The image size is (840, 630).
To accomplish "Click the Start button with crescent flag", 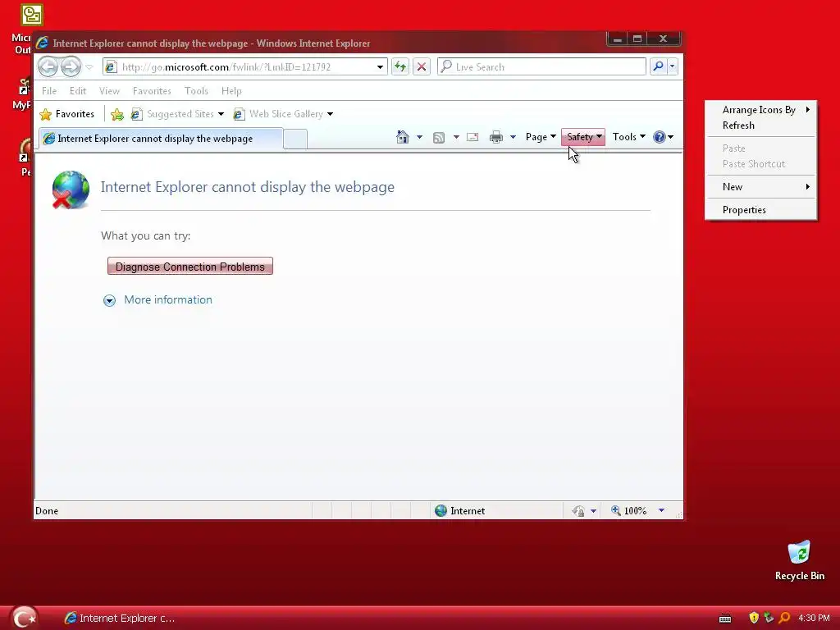I will click(x=24, y=618).
